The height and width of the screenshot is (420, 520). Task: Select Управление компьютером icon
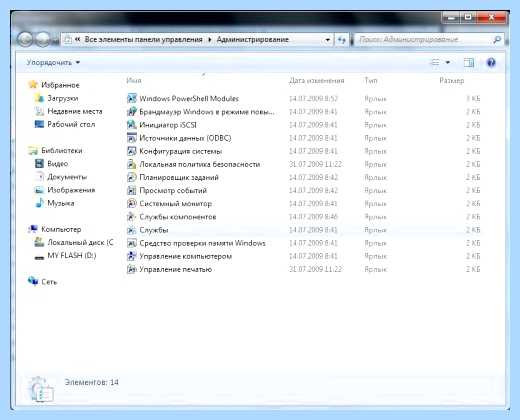(x=132, y=256)
